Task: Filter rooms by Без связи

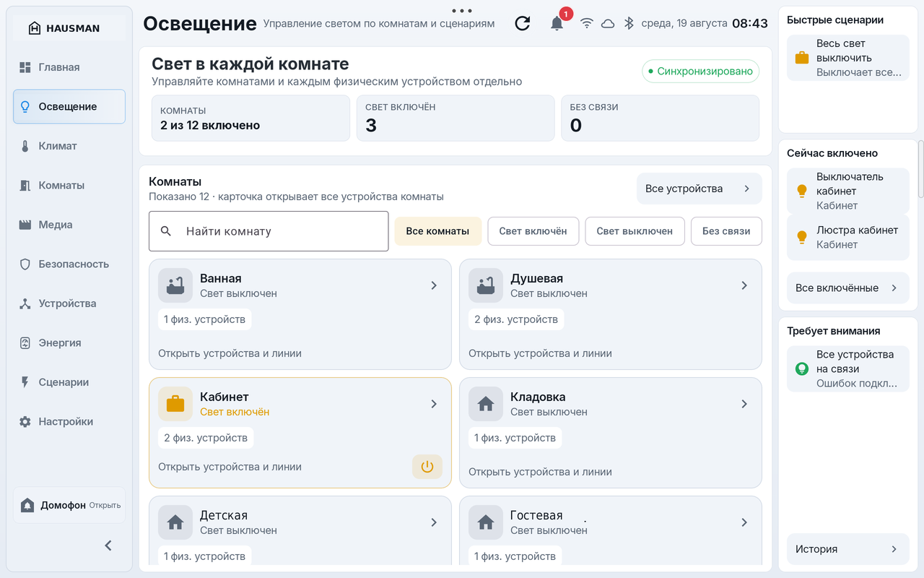Action: [726, 231]
